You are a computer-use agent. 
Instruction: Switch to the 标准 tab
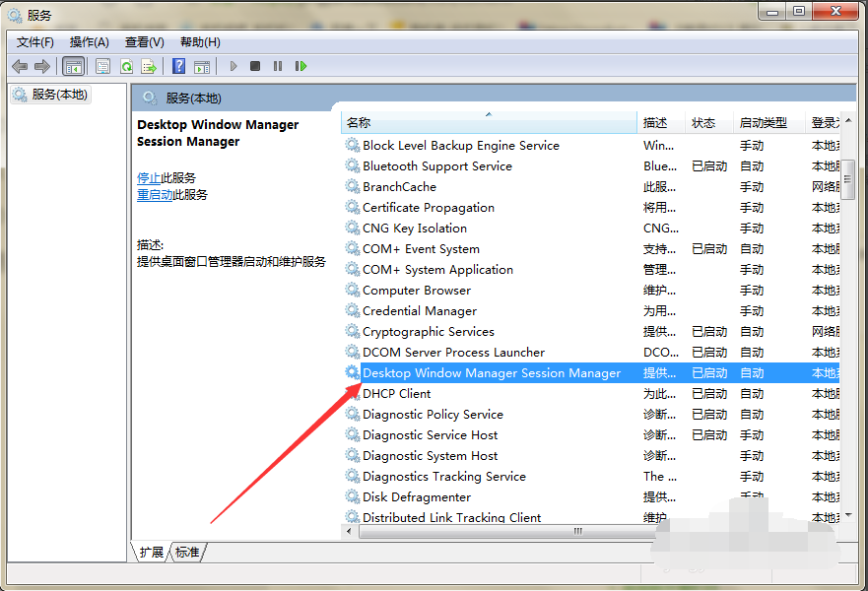point(187,553)
